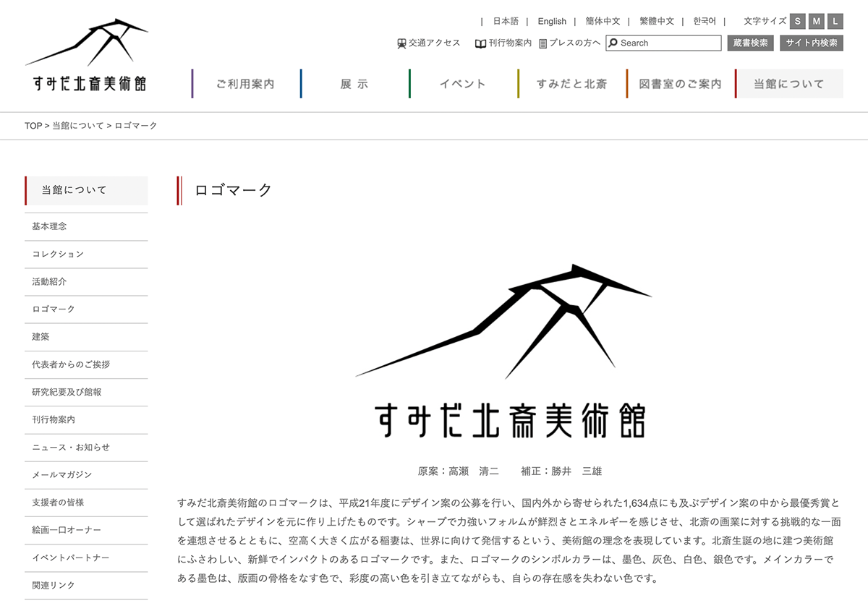
Task: Open 基本理念 in the sidebar
Action: point(86,226)
